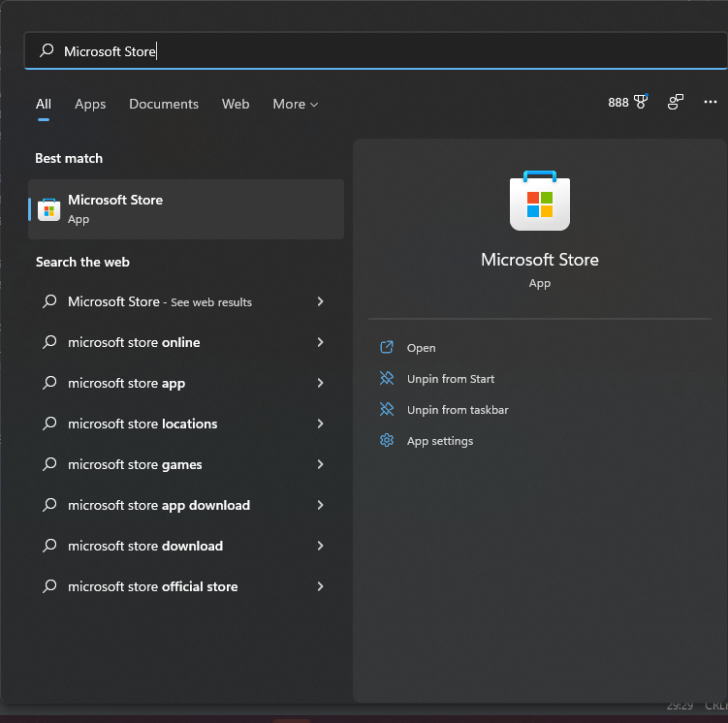Image resolution: width=728 pixels, height=723 pixels.
Task: Click the 'Search the web' heading
Action: (82, 263)
